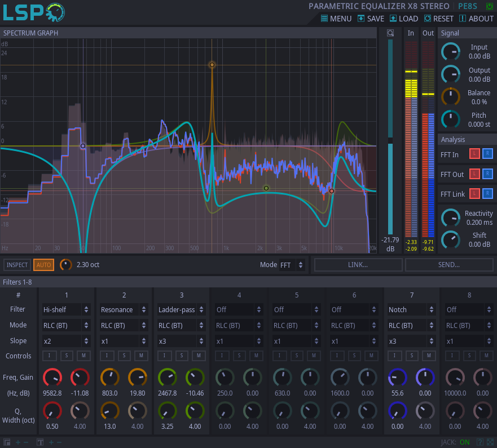
Task: Click filter 3 frequency knob showing 2467.8
Action: 168,378
